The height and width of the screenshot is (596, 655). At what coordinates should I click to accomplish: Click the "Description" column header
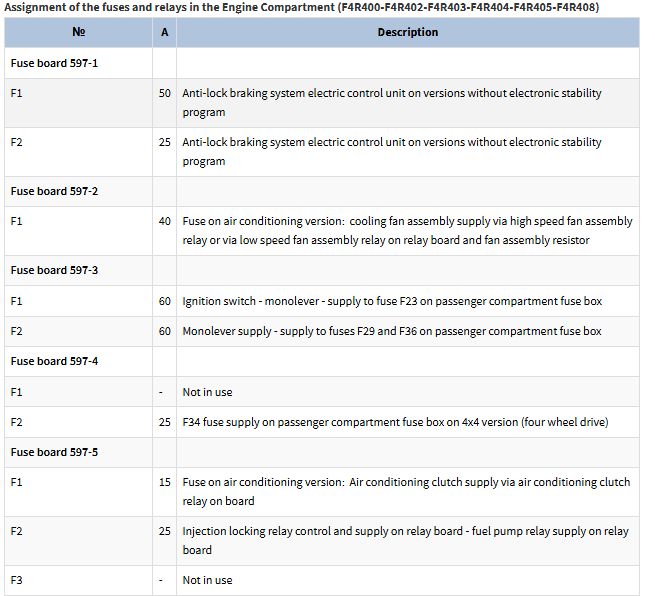click(x=407, y=32)
